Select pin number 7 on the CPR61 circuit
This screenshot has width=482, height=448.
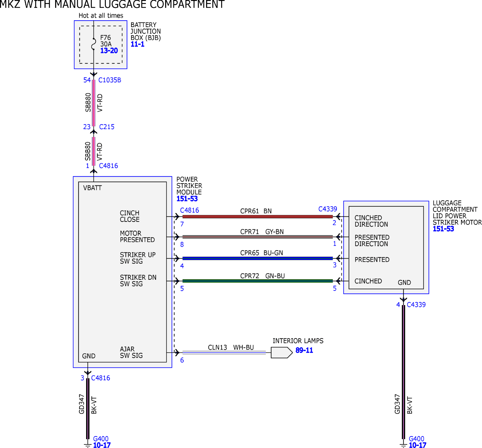point(182,224)
